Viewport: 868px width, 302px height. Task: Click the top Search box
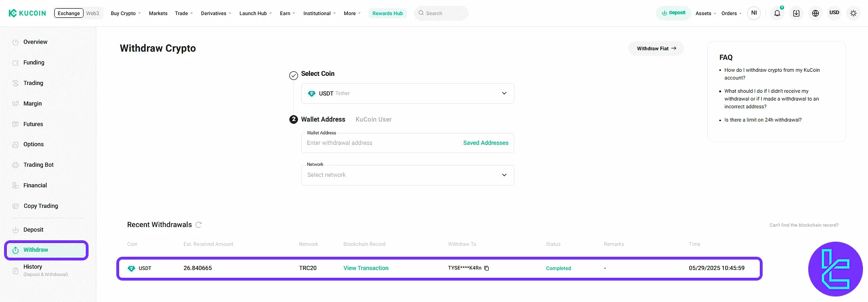coord(441,13)
